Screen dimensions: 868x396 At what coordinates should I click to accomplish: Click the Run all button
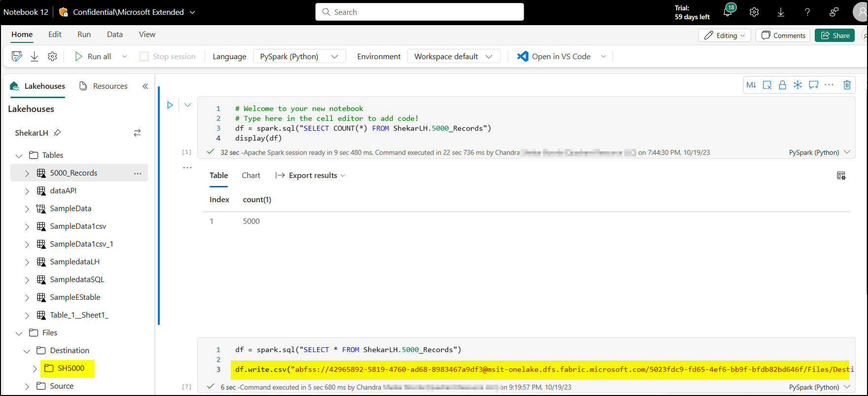[x=93, y=56]
